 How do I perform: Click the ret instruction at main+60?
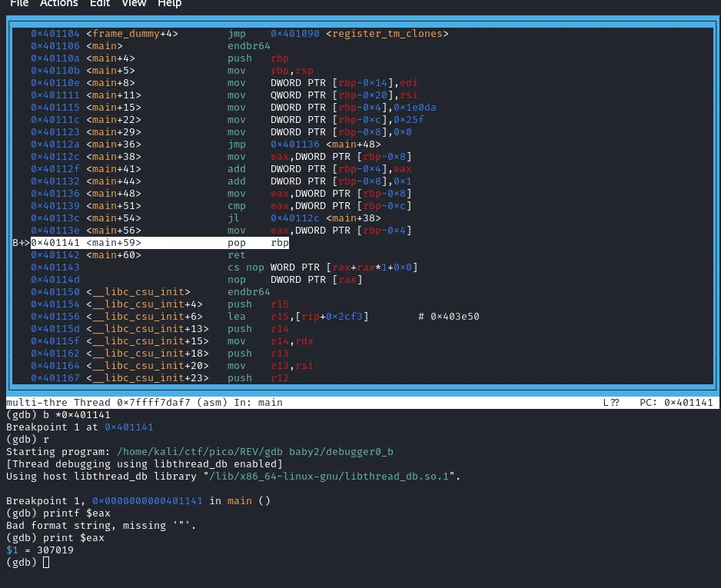click(237, 255)
